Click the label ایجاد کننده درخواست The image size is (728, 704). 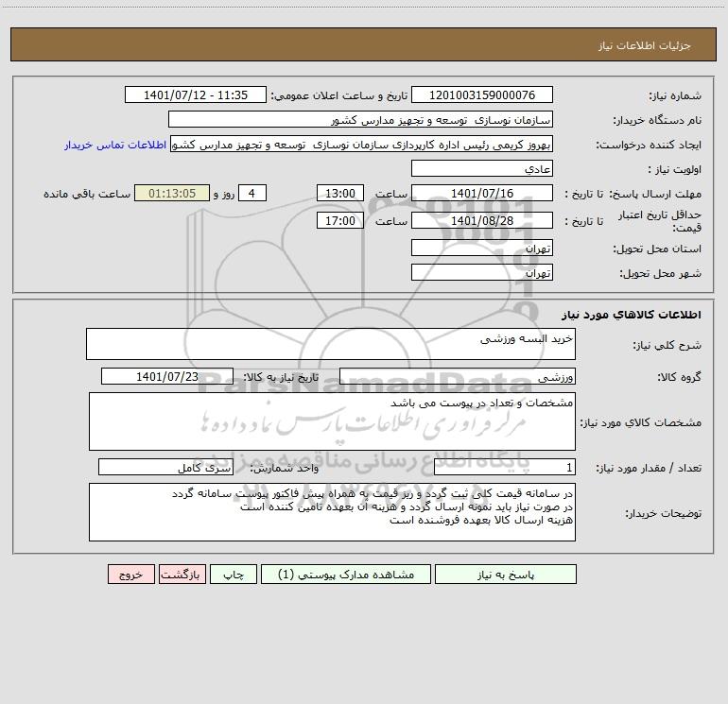(x=649, y=145)
